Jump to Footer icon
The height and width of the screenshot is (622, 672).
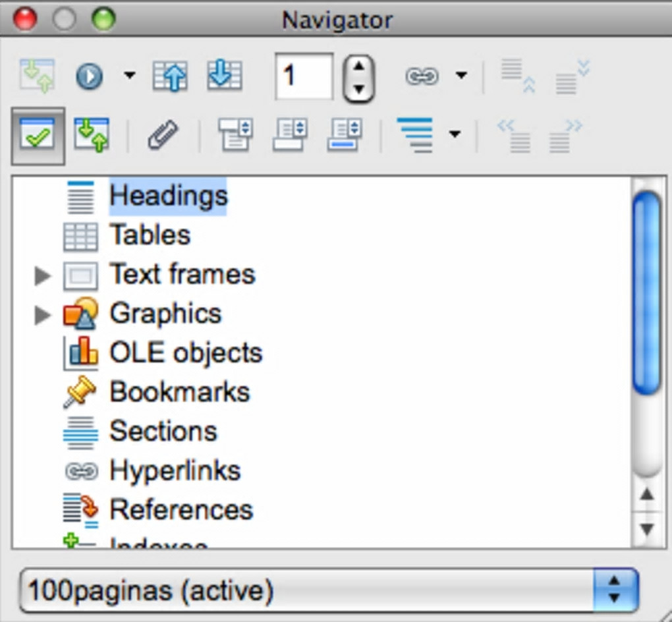click(x=290, y=134)
